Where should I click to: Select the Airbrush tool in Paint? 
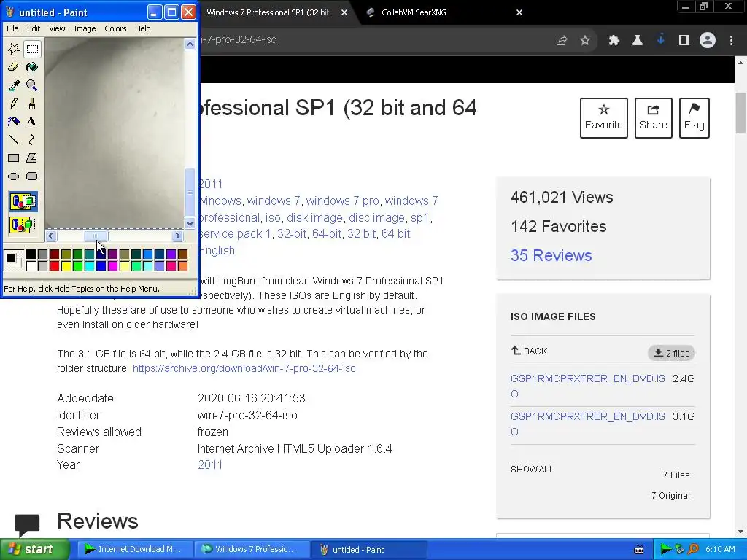click(14, 122)
